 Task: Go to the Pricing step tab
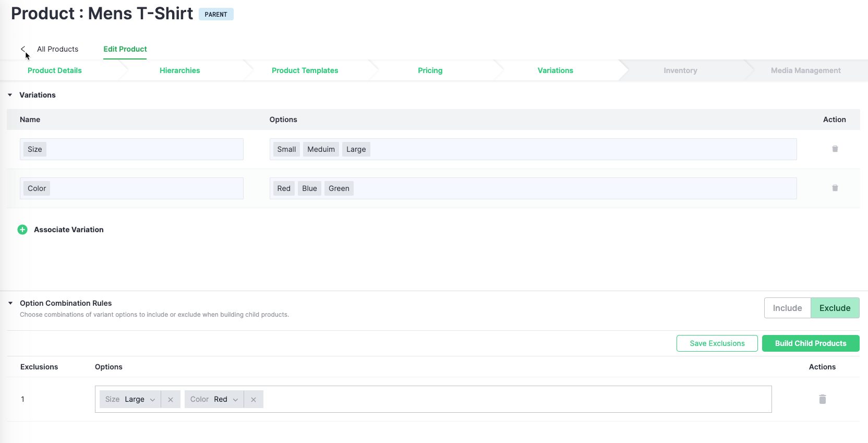(430, 70)
